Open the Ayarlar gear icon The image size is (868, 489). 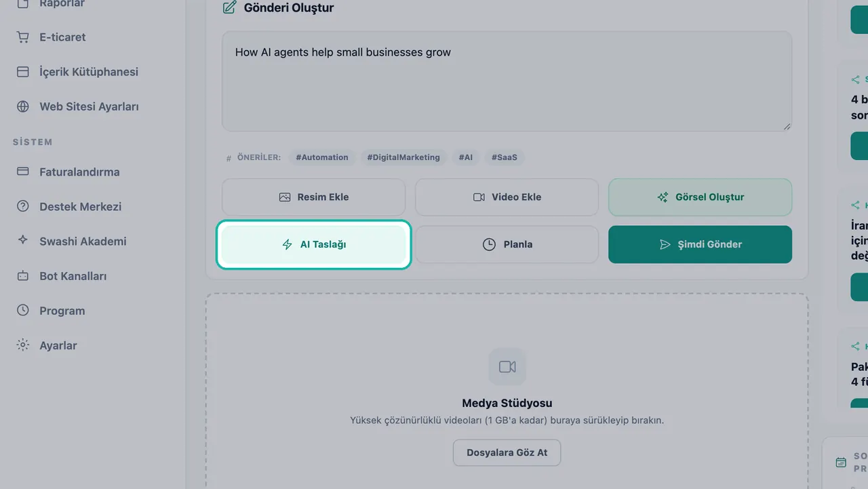click(23, 345)
